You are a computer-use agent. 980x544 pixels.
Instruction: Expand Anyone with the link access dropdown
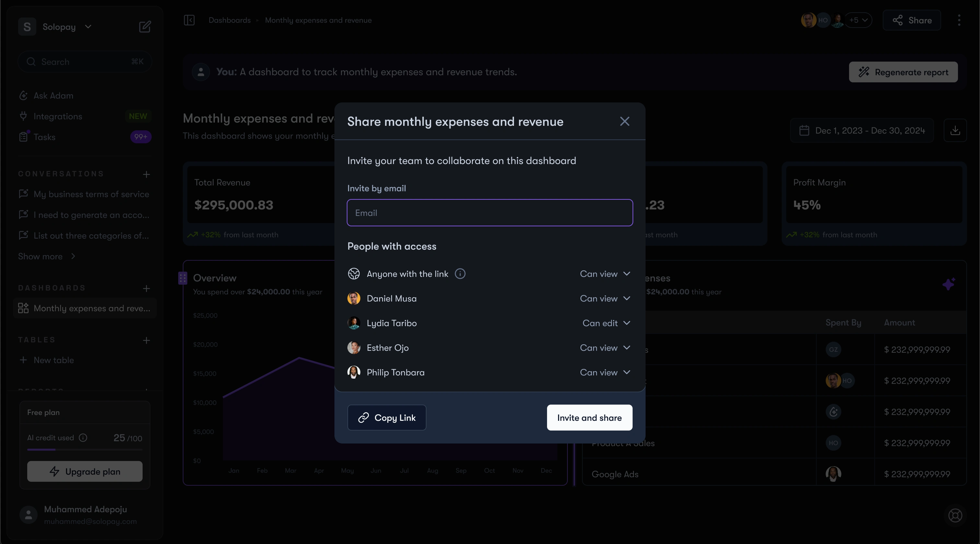click(x=605, y=274)
